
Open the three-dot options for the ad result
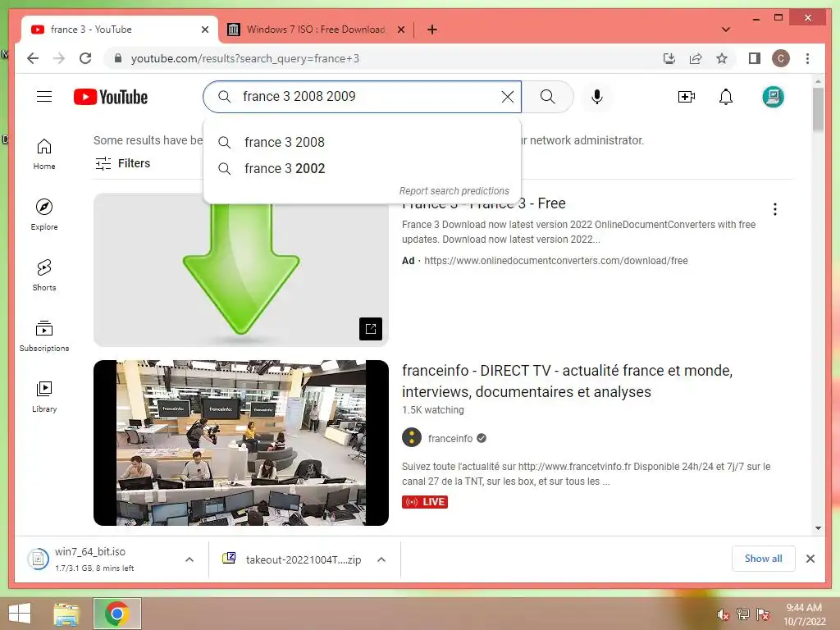pos(774,209)
